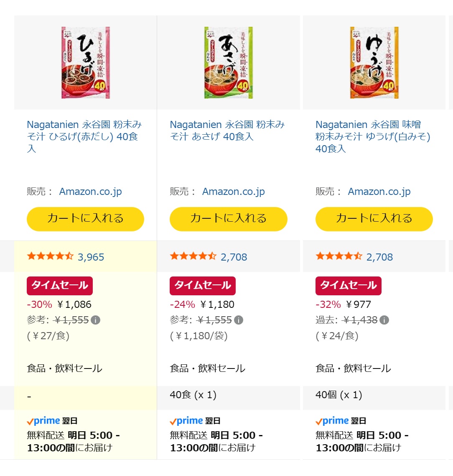Click info icon beside Hiruge ¥1,555 reference price
The width and height of the screenshot is (453, 476).
click(x=96, y=320)
